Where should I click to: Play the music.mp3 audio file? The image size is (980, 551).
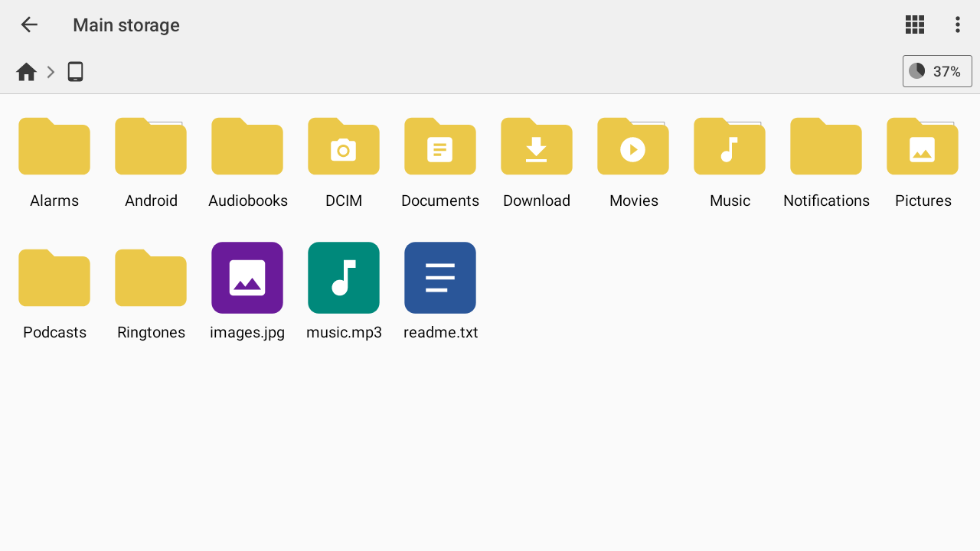(x=344, y=278)
